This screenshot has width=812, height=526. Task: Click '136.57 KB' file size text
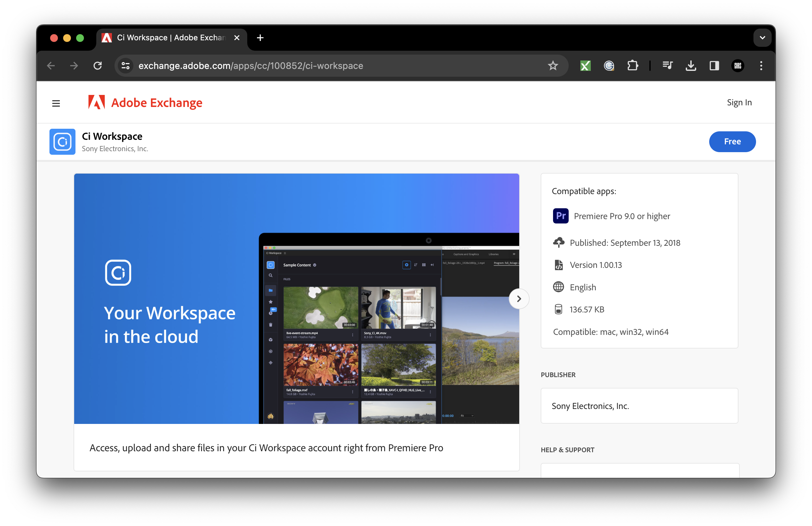coord(587,309)
